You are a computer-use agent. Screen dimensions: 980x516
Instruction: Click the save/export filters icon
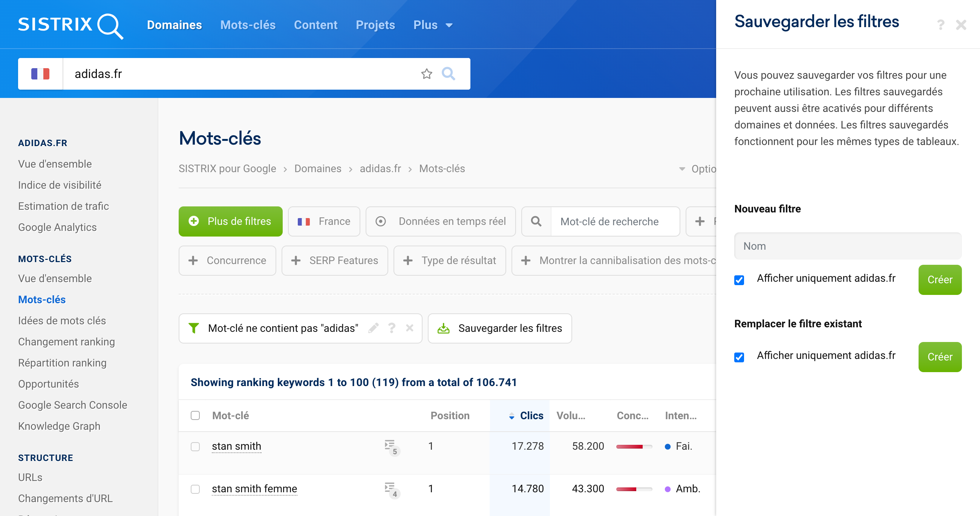click(x=443, y=328)
